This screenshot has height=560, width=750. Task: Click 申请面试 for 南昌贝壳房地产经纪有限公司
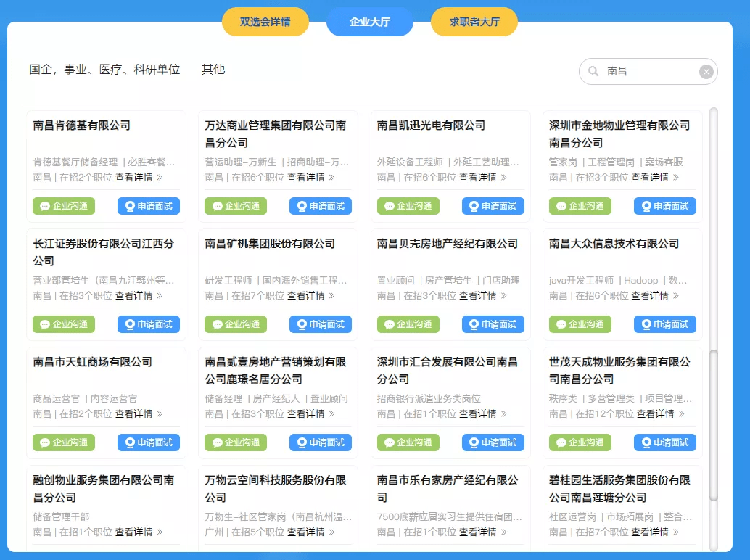493,324
